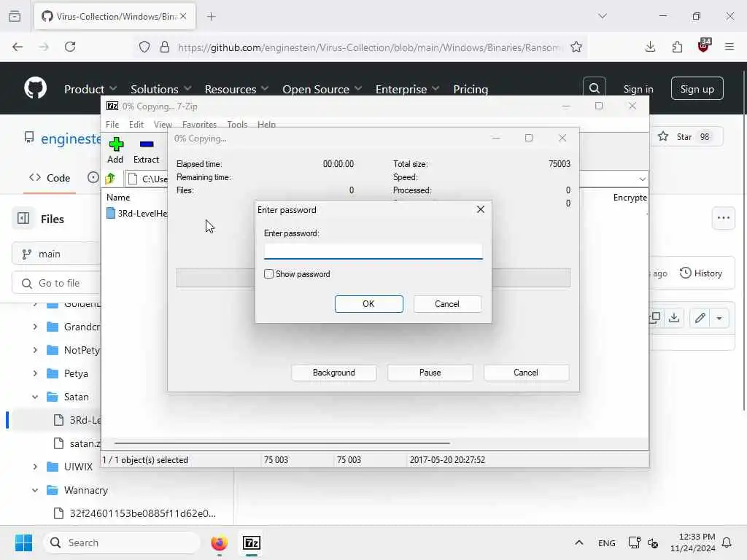Screen dimensions: 747x560
Task: Select the 3Rd-LevelHe file in 7-Zip
Action: 136,214
